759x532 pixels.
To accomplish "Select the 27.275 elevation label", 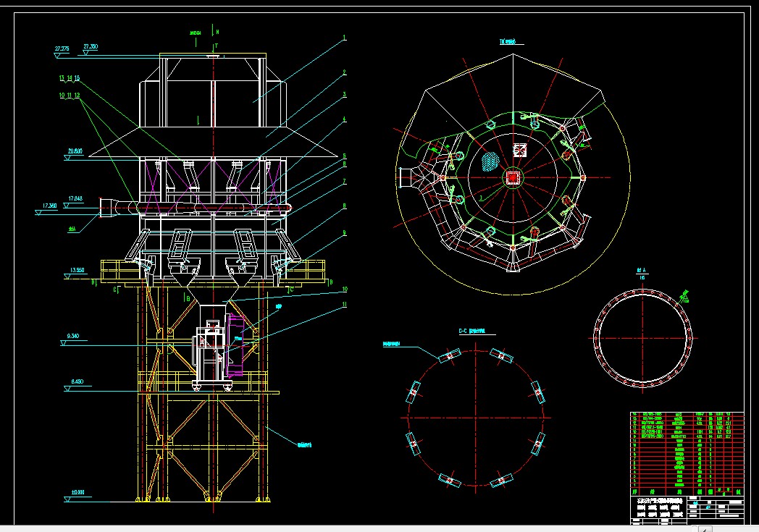I will click(62, 49).
